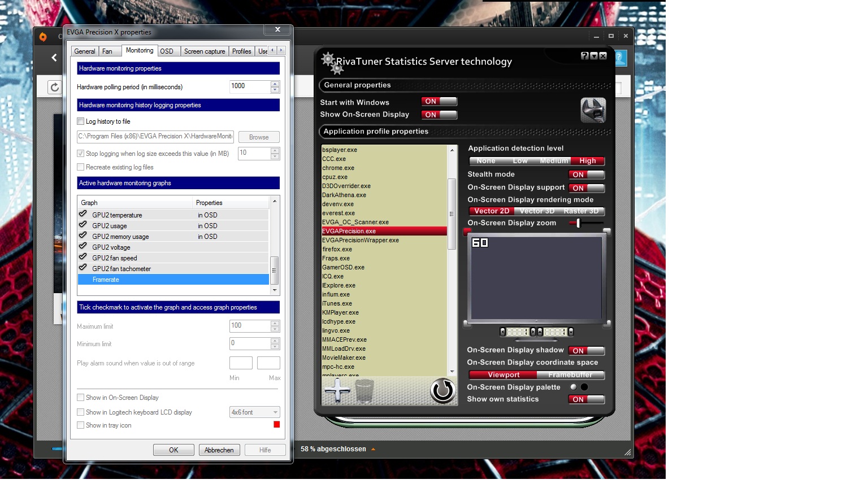Screen dimensions: 868x488
Task: Set detection level to Low
Action: tap(520, 161)
